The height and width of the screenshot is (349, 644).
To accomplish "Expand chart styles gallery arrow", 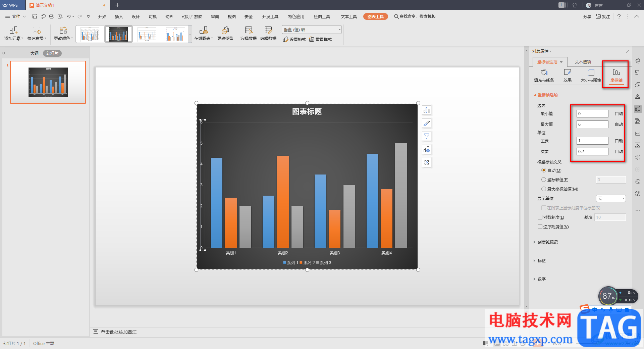I will pos(190,34).
